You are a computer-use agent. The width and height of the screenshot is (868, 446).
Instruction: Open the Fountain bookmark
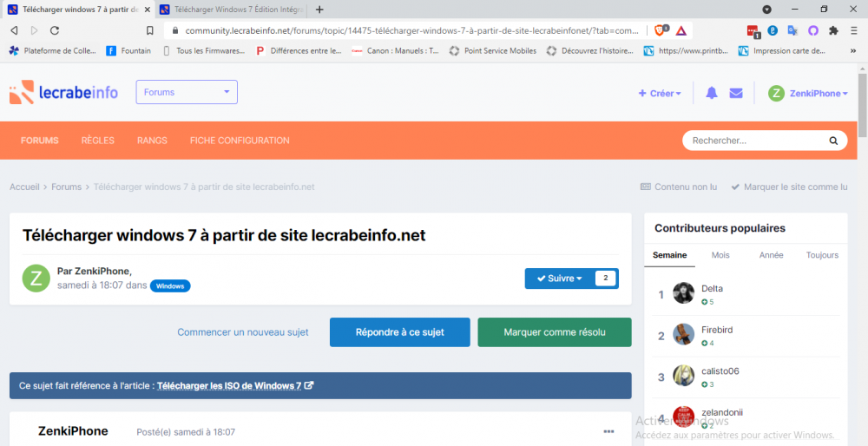[x=128, y=50]
